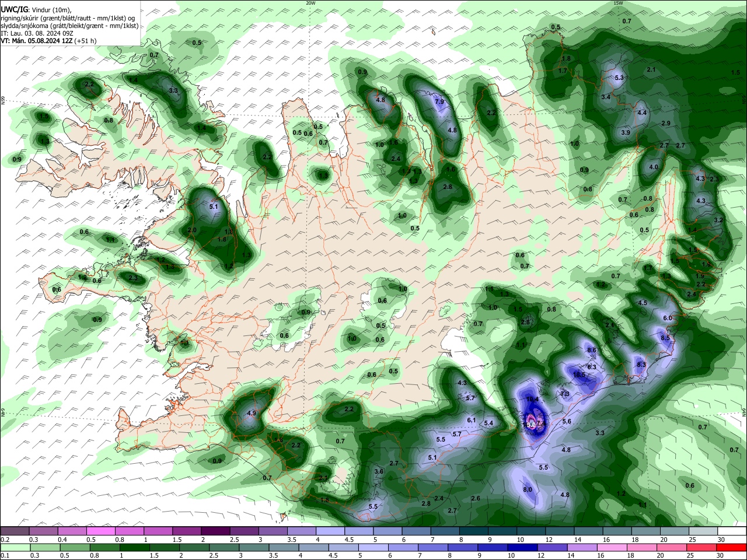Screen dimensions: 747x560
Task: Pick the white 30 swatch in the upper legend
Action: coord(732,531)
